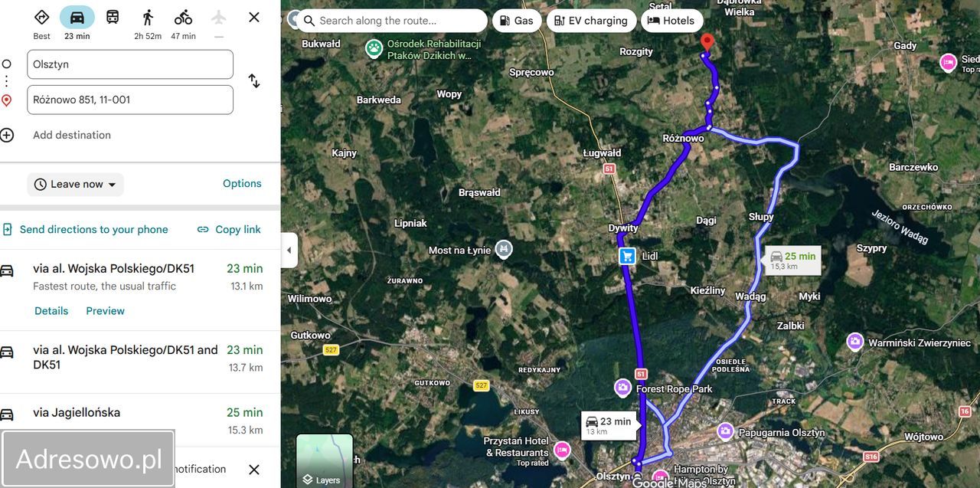Select cycling travel mode

pyautogui.click(x=183, y=18)
